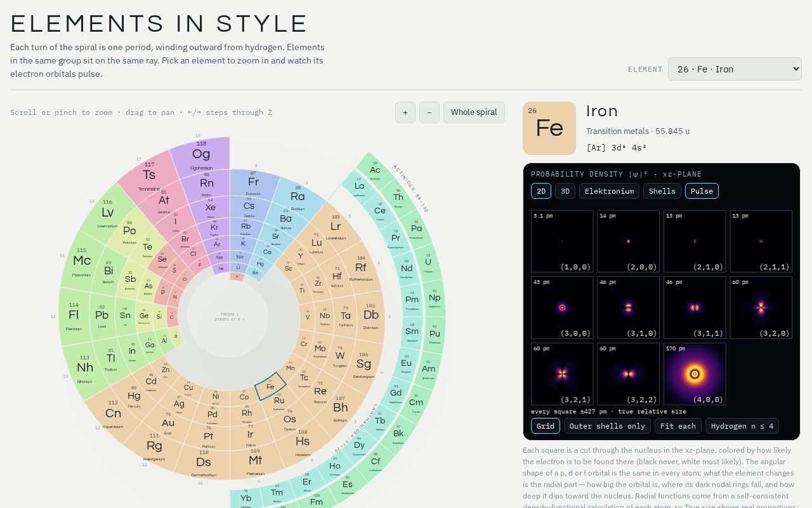Image resolution: width=812 pixels, height=508 pixels.
Task: Select Oganesson (Og) on the spiral
Action: coord(201,154)
